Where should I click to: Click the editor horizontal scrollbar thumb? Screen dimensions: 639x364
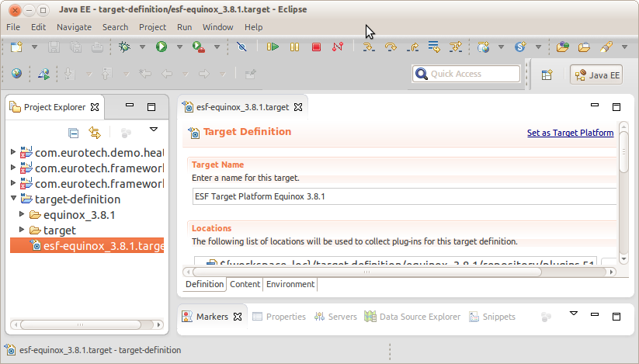tap(366, 272)
